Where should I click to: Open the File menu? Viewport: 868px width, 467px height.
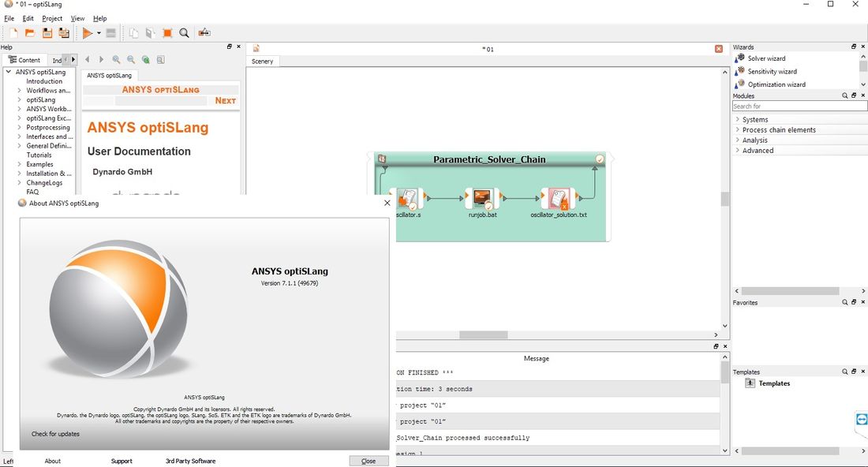point(9,18)
